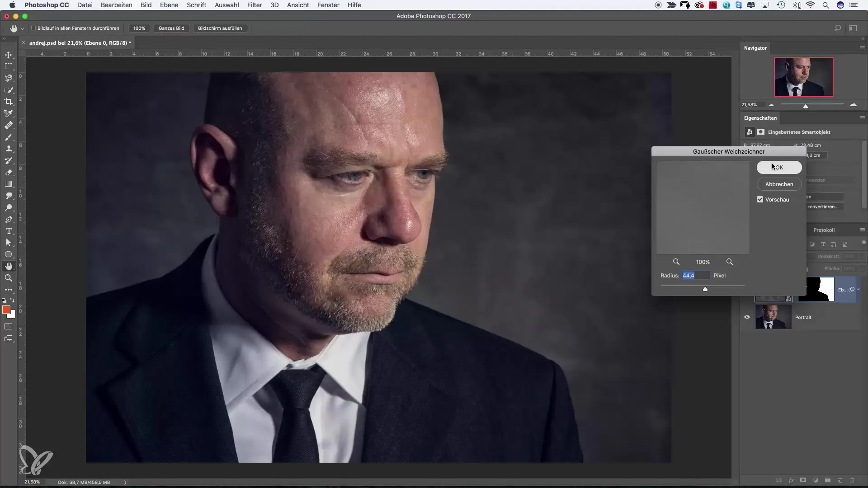Select the Zoom tool in toolbar
This screenshot has width=868, height=488.
tap(9, 278)
